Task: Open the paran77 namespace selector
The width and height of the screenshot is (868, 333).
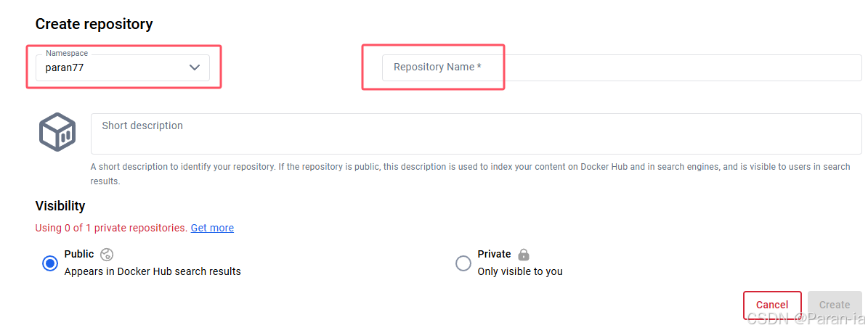Action: pyautogui.click(x=123, y=67)
